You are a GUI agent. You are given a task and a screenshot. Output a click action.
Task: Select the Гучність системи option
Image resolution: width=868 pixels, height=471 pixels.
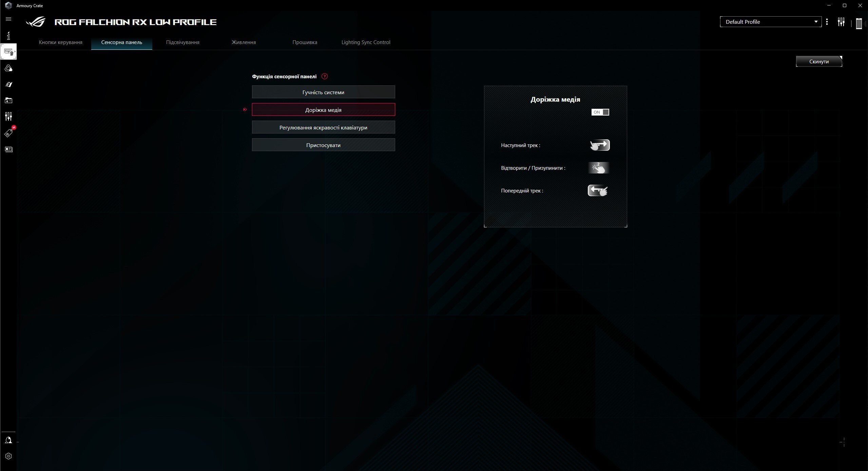[323, 91]
